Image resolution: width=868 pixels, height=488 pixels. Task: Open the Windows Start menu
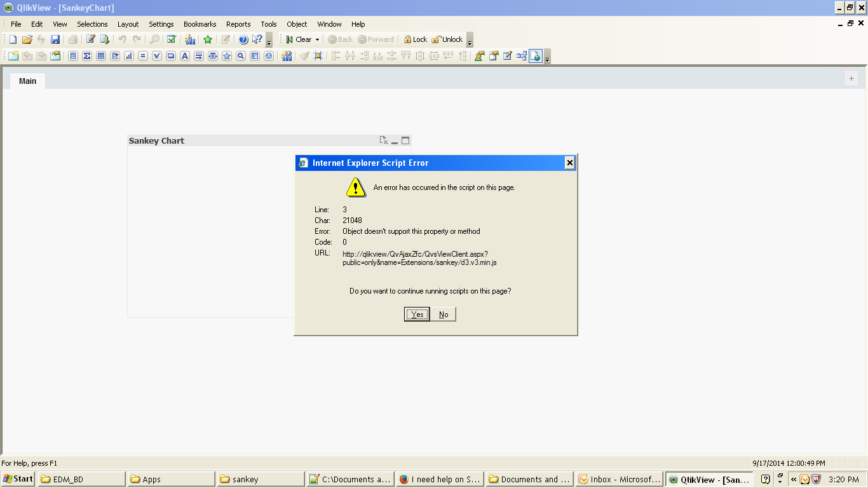(18, 479)
